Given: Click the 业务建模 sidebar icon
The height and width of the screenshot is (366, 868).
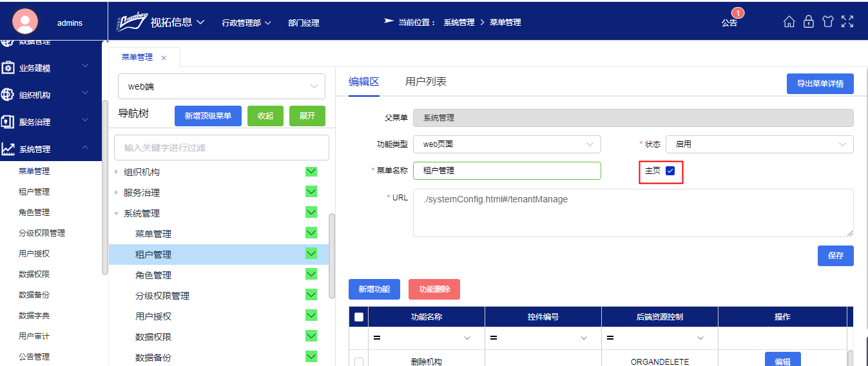Looking at the screenshot, I should pos(8,68).
